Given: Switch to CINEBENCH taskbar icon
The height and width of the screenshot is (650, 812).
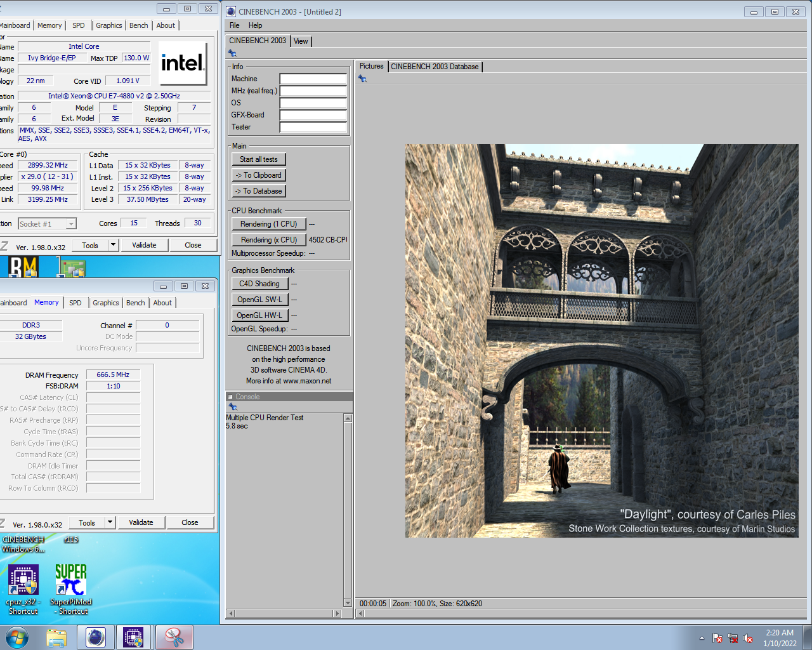Looking at the screenshot, I should (x=96, y=637).
